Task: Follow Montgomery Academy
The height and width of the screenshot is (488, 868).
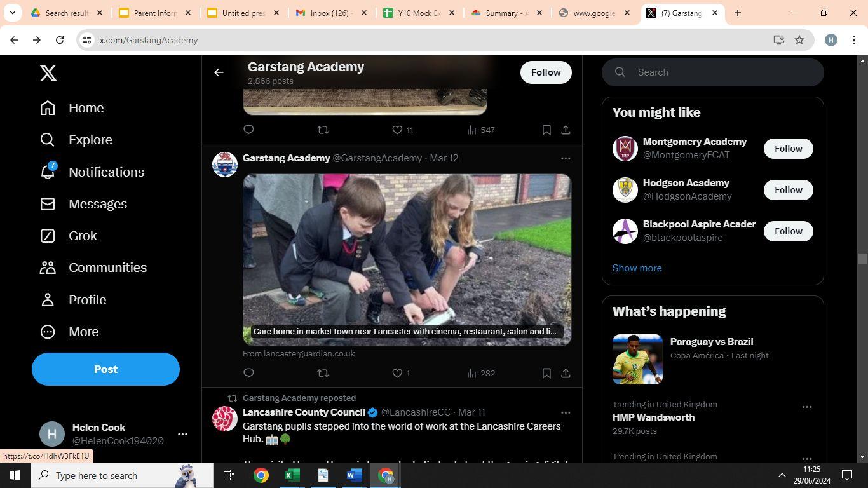Action: click(x=788, y=149)
